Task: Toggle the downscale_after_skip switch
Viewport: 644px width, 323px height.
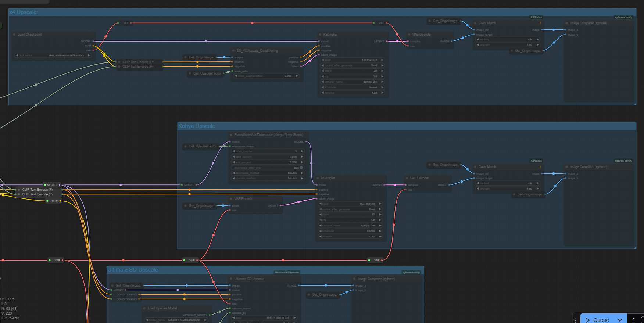Action: pyautogui.click(x=301, y=168)
